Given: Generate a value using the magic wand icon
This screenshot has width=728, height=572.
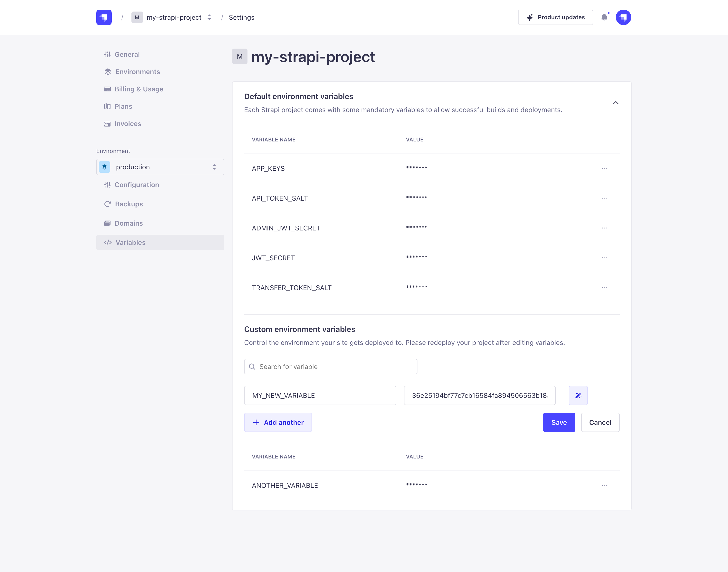Looking at the screenshot, I should tap(578, 395).
